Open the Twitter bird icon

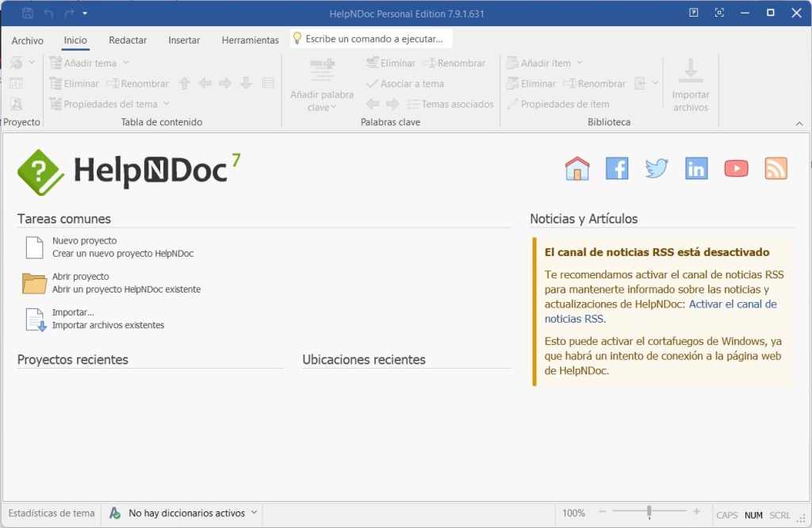coord(657,168)
